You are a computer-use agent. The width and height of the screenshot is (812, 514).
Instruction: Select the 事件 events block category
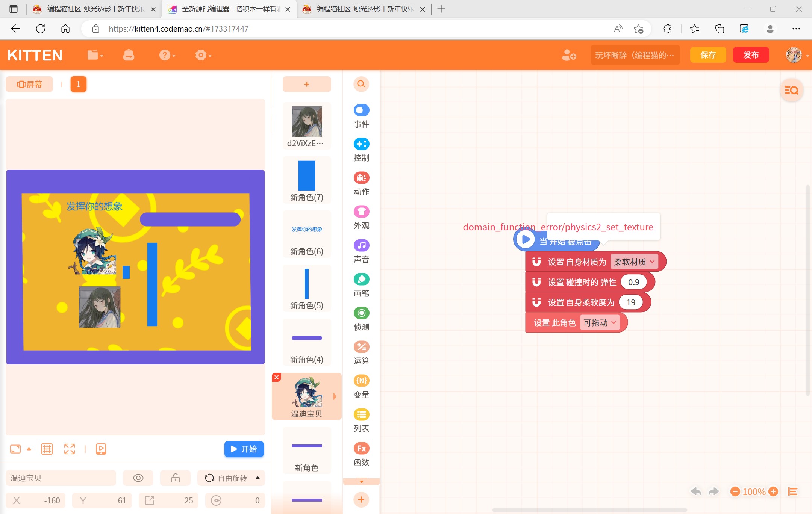361,116
